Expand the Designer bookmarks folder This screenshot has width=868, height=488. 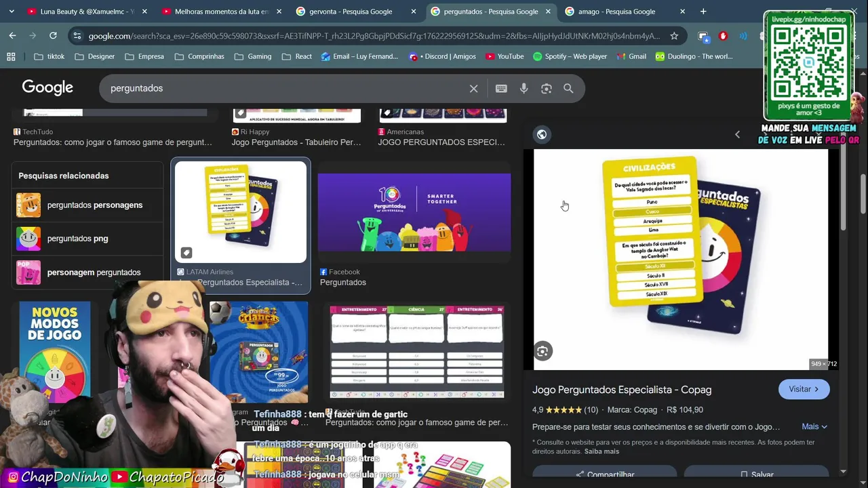pyautogui.click(x=94, y=56)
